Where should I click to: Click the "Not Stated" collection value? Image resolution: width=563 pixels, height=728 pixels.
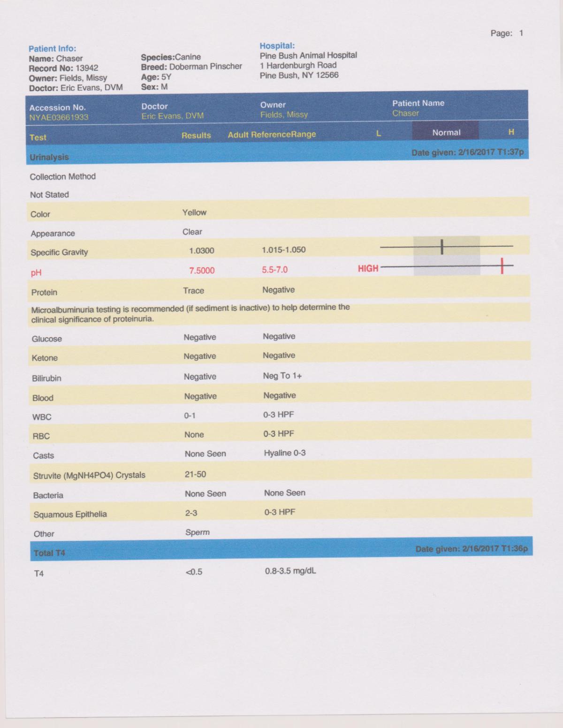pyautogui.click(x=49, y=195)
